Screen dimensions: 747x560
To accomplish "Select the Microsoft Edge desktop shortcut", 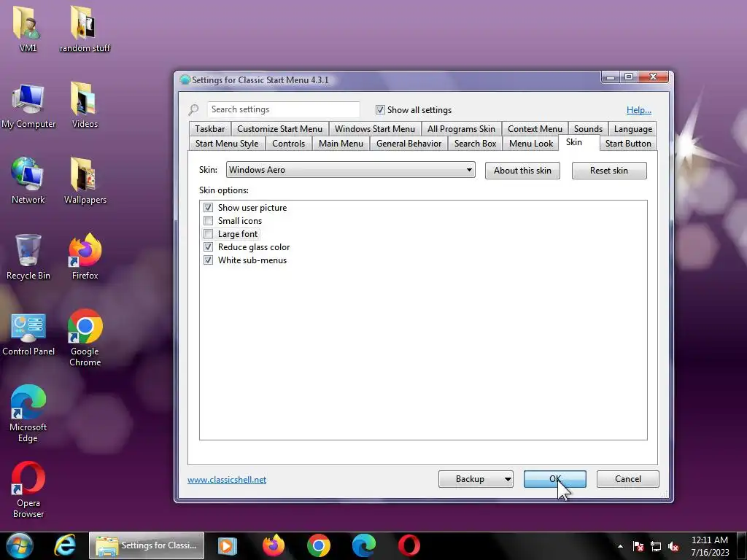I will [28, 413].
